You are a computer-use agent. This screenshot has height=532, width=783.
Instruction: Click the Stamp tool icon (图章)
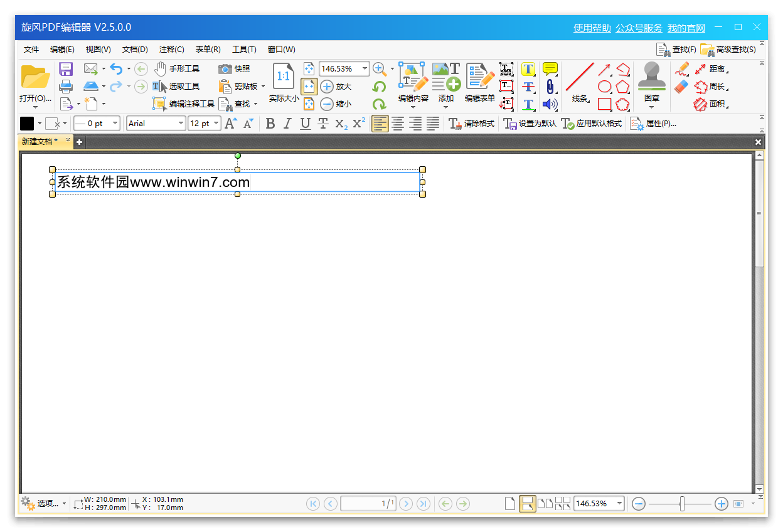click(x=652, y=78)
